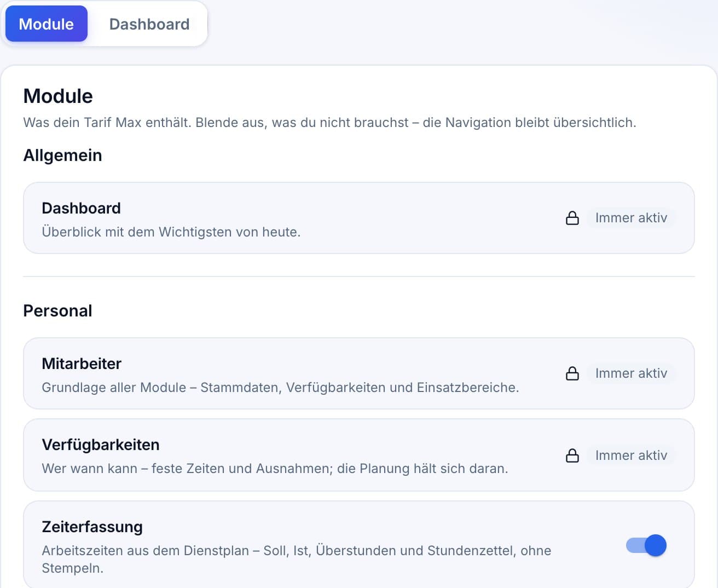
Task: Select the Zeiterfassung module title
Action: [x=92, y=527]
